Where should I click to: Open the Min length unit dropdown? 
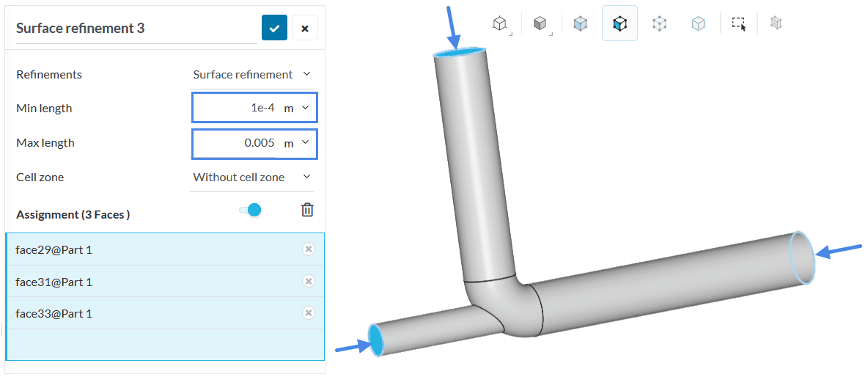coord(298,108)
